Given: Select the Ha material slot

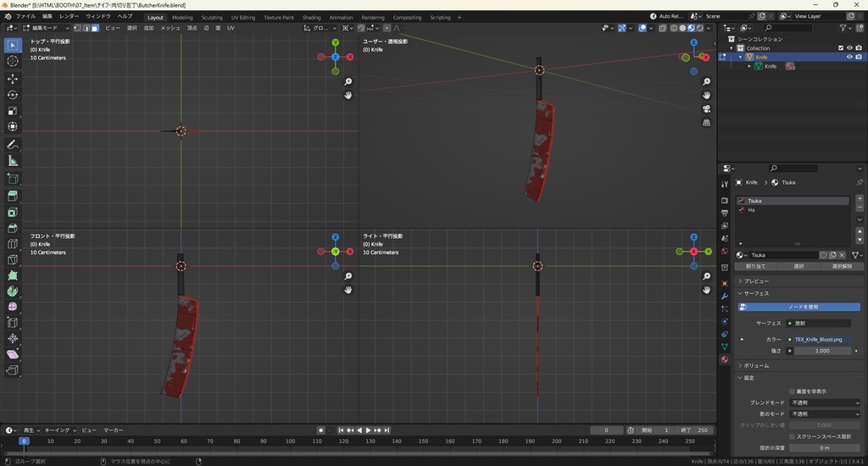Looking at the screenshot, I should pyautogui.click(x=793, y=210).
